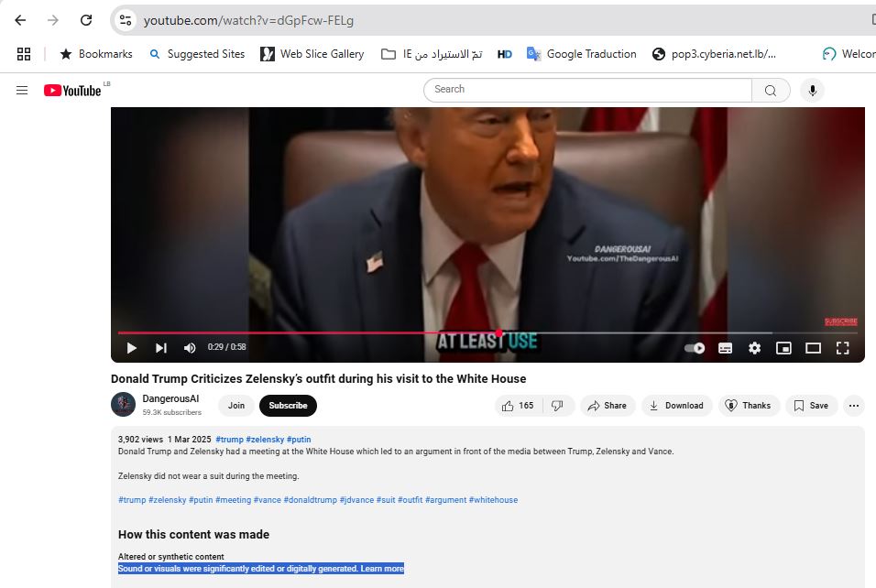Click into the YouTube search field

[586, 90]
